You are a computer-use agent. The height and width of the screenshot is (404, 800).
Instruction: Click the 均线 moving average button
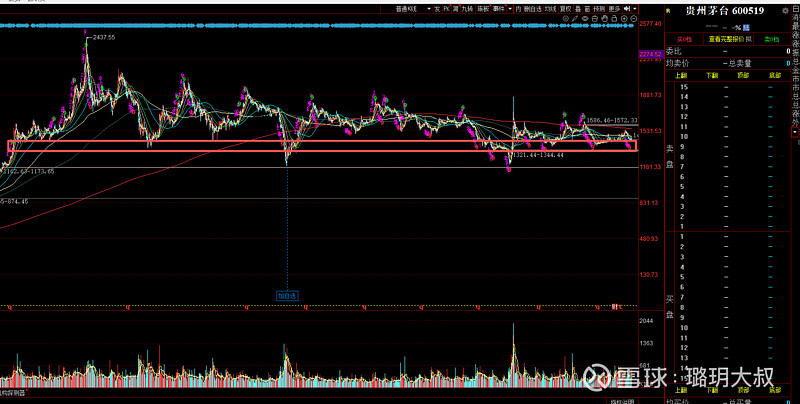[x=551, y=9]
